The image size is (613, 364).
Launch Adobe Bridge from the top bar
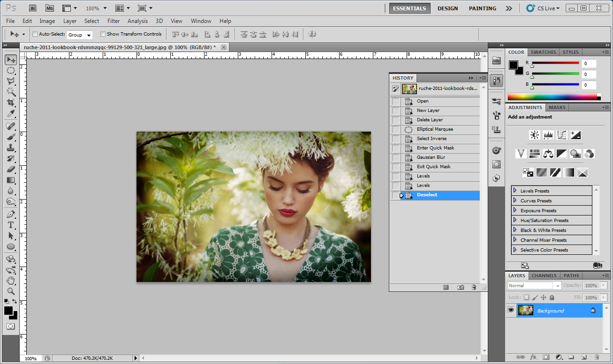32,8
